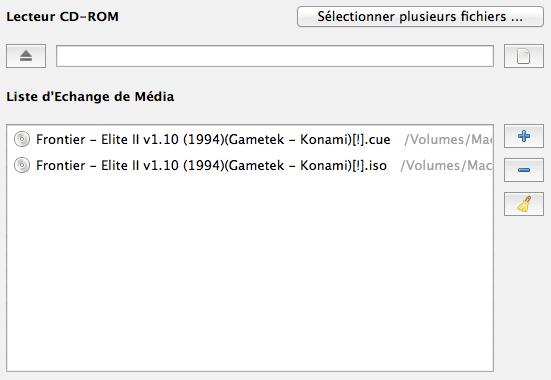Viewport: 551px width, 380px height.
Task: Click the Lecteur CD-ROM heading
Action: pos(63,17)
